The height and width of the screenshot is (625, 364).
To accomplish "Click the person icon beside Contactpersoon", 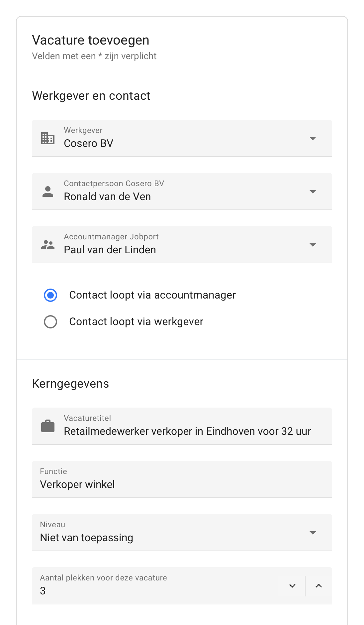I will (48, 191).
